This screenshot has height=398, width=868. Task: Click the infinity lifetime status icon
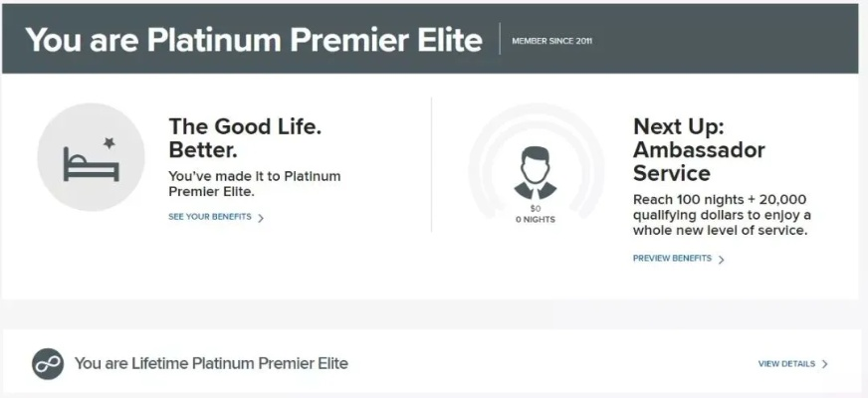48,364
